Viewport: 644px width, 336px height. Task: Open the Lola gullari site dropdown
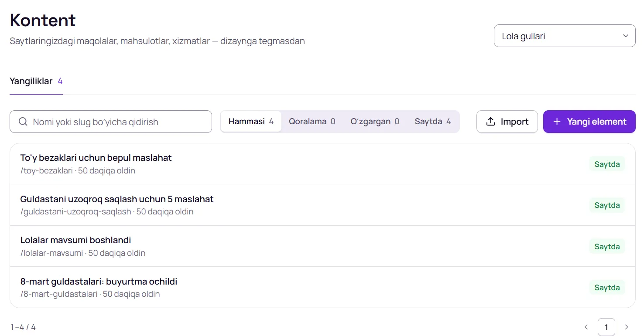[565, 36]
